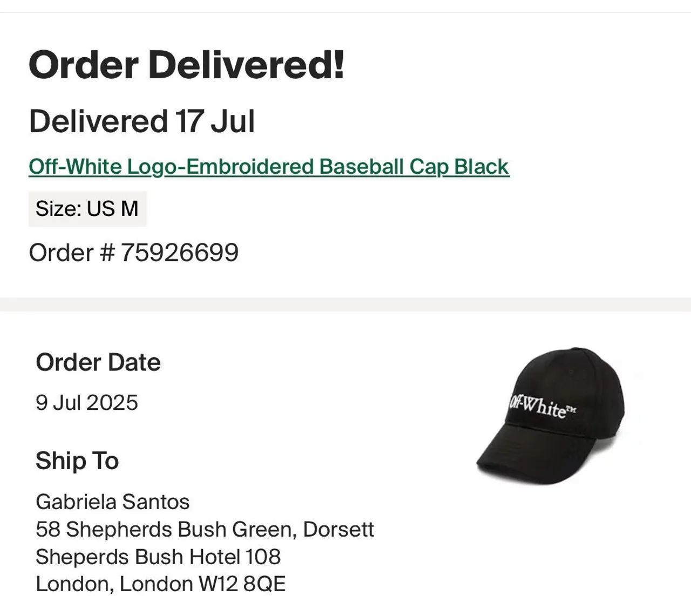Open the Off-White Logo-Embroidered Baseball Cap link
This screenshot has width=691, height=616.
coord(269,166)
